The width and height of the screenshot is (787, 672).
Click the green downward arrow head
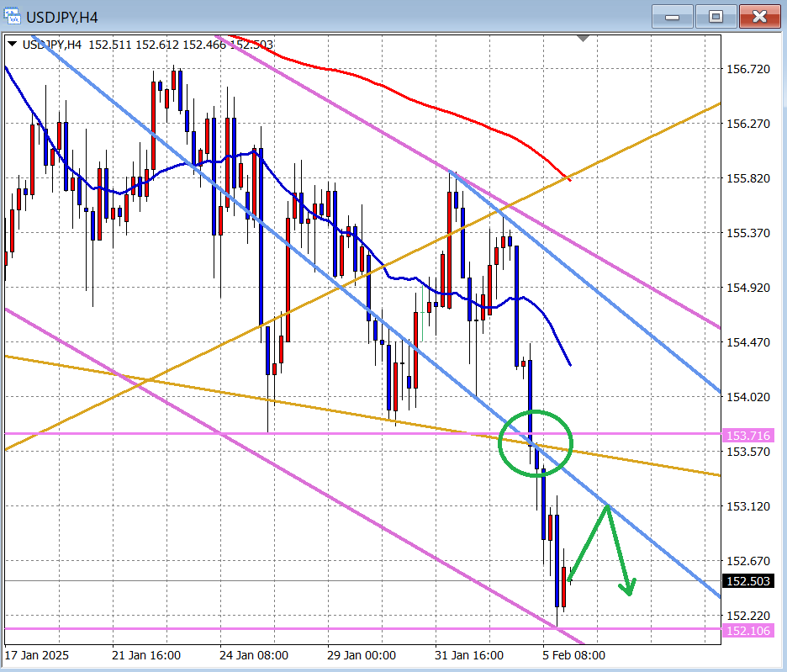(x=629, y=588)
